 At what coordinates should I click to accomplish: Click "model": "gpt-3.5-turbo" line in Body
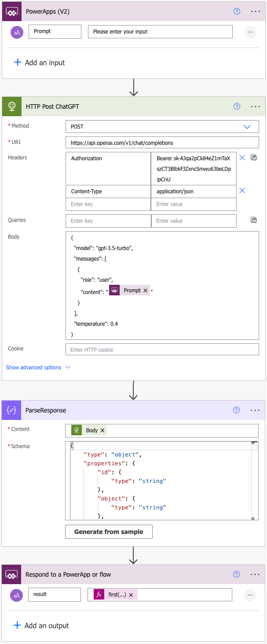pyautogui.click(x=103, y=248)
